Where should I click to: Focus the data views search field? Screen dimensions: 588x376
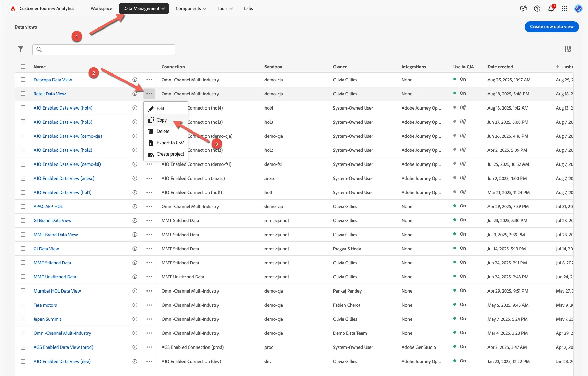[104, 49]
